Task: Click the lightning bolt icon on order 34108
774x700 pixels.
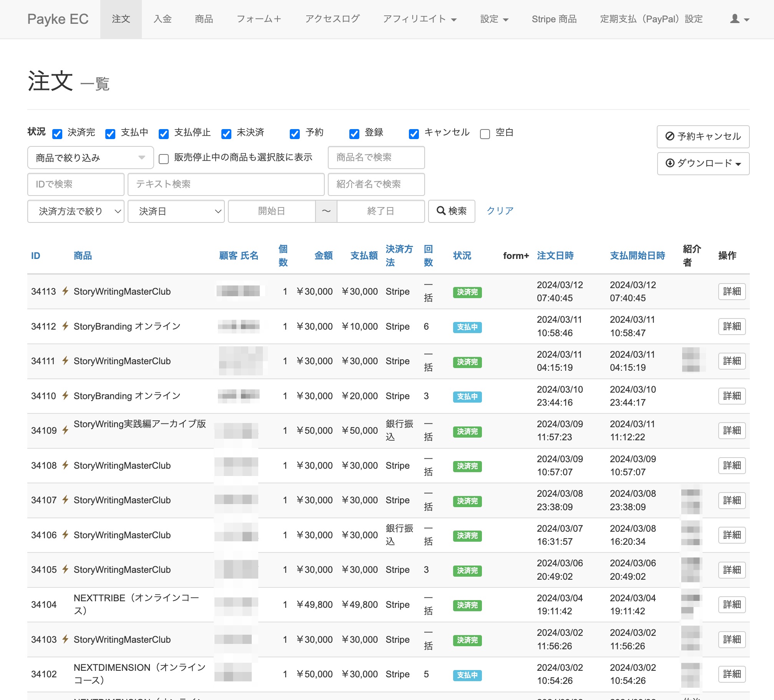Action: [65, 465]
